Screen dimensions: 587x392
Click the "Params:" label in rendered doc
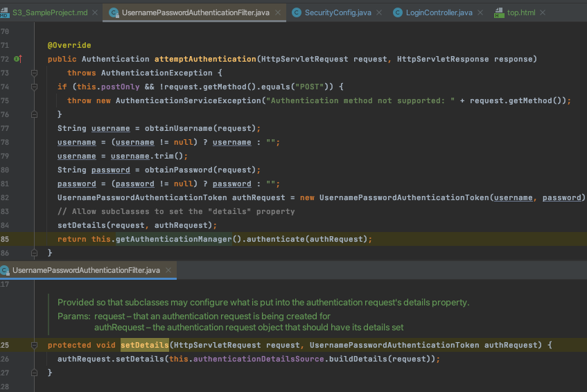pos(73,316)
